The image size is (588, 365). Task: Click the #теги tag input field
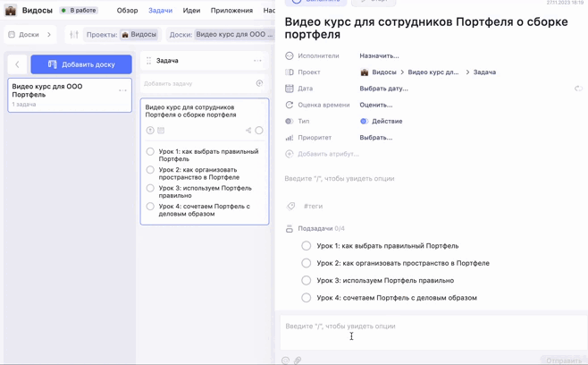(x=314, y=207)
